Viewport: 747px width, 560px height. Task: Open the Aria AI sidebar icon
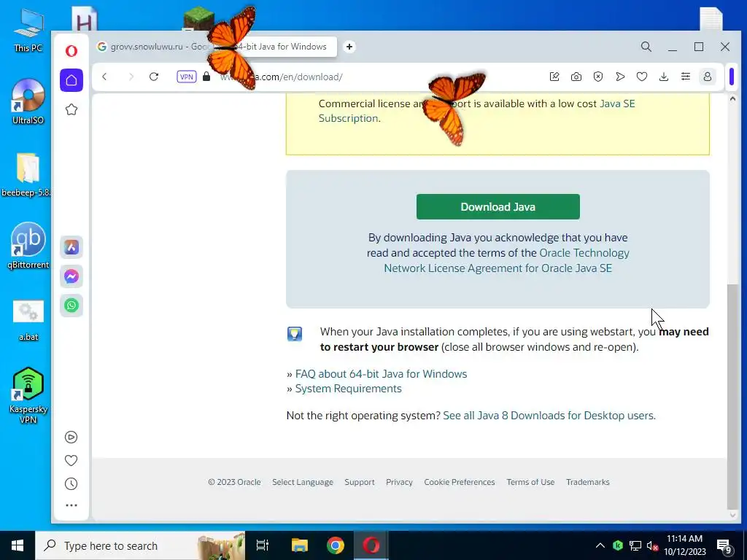point(71,247)
